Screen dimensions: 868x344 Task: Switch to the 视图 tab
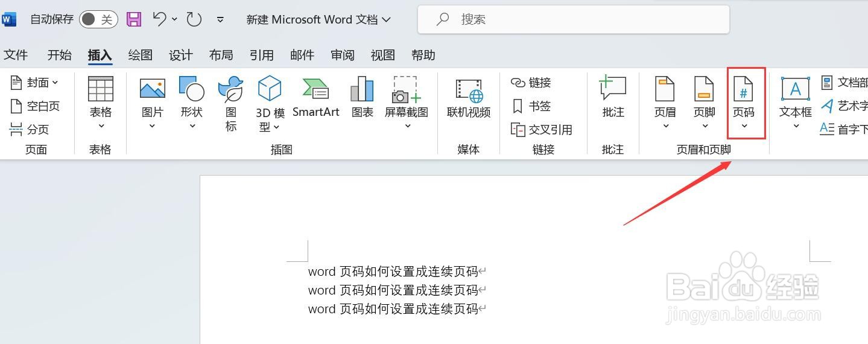tap(383, 55)
